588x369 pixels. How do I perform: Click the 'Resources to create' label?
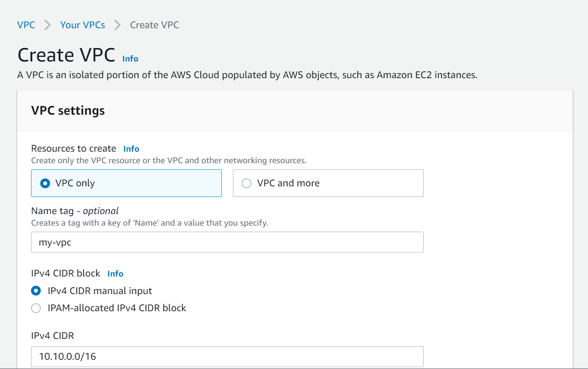click(74, 148)
